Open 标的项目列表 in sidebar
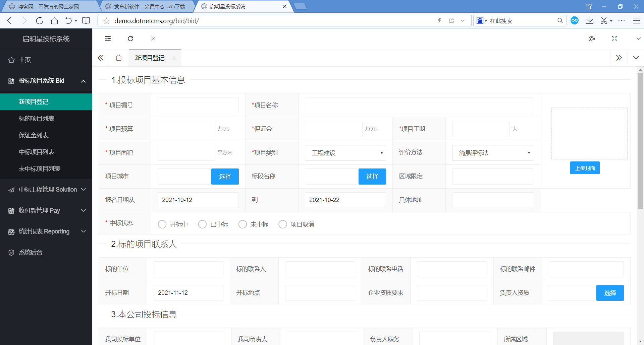This screenshot has height=345, width=644. (x=37, y=119)
